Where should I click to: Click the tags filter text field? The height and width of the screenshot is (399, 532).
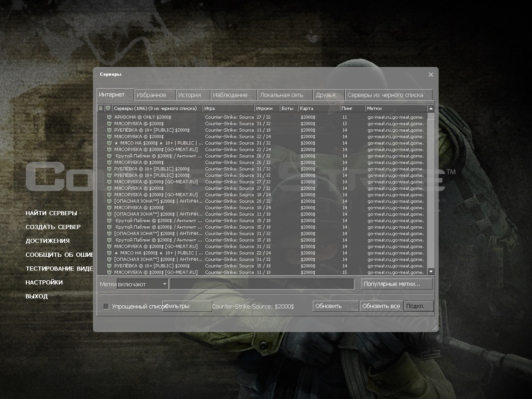tap(262, 284)
